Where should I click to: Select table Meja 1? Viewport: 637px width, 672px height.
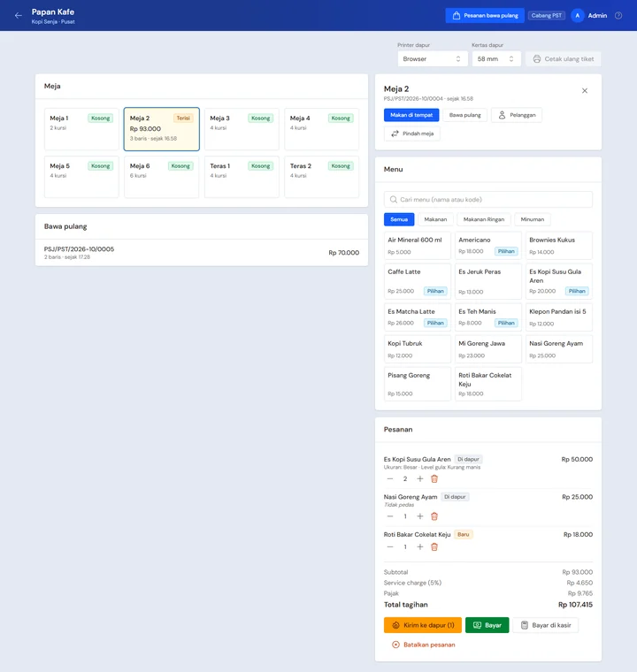[81, 129]
